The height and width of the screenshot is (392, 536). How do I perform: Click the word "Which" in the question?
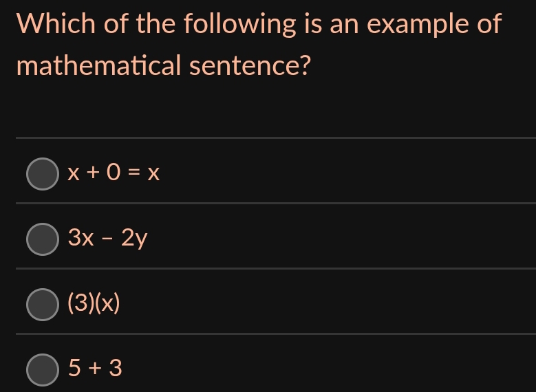point(56,23)
